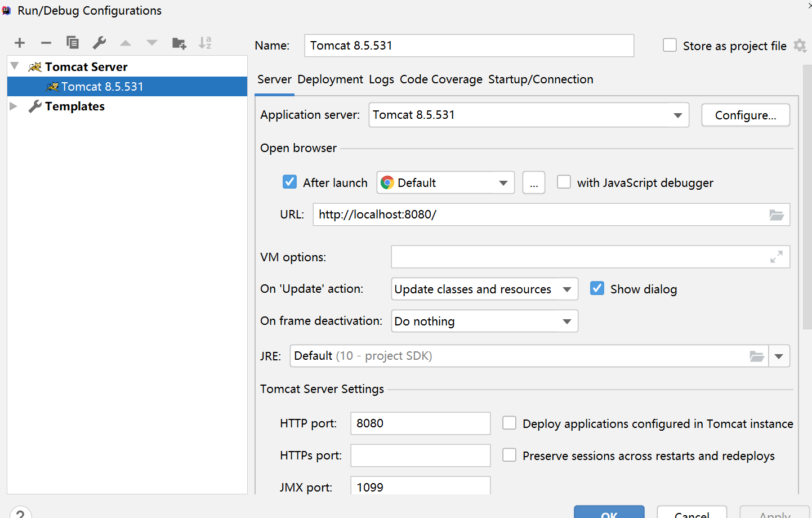The image size is (812, 518).
Task: Toggle Store as project file checkbox
Action: click(x=670, y=45)
